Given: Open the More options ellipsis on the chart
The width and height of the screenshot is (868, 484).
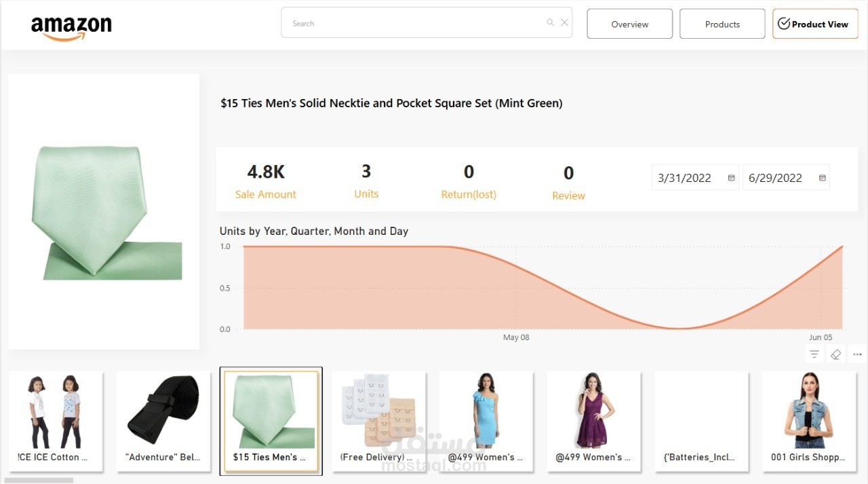Looking at the screenshot, I should click(857, 354).
